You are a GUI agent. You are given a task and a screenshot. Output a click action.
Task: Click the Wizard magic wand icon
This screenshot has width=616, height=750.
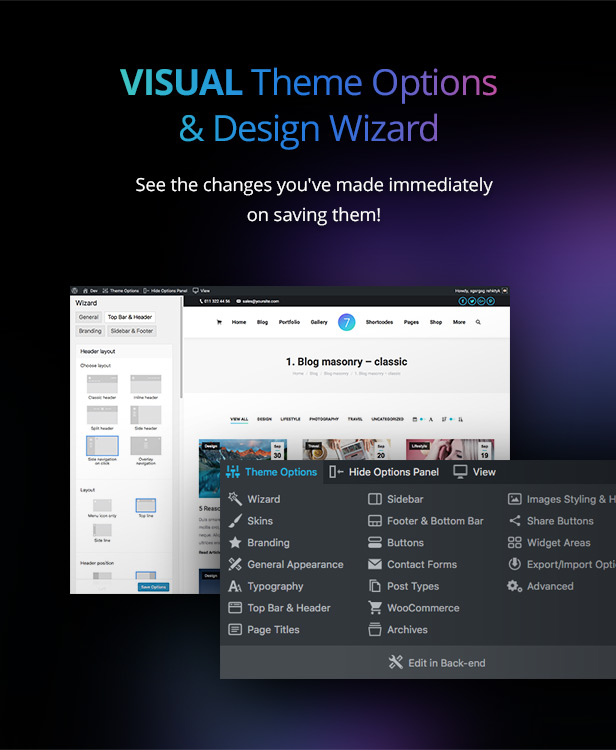point(235,499)
